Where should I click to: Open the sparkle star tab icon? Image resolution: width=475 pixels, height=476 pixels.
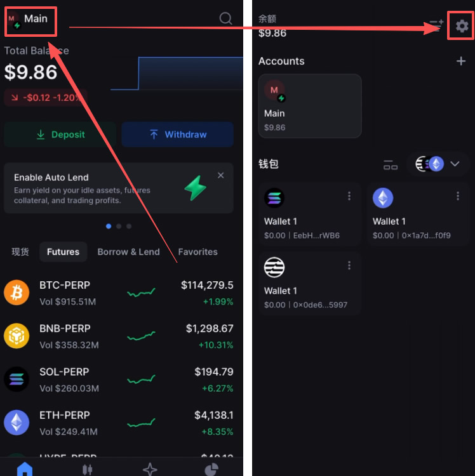(x=150, y=469)
